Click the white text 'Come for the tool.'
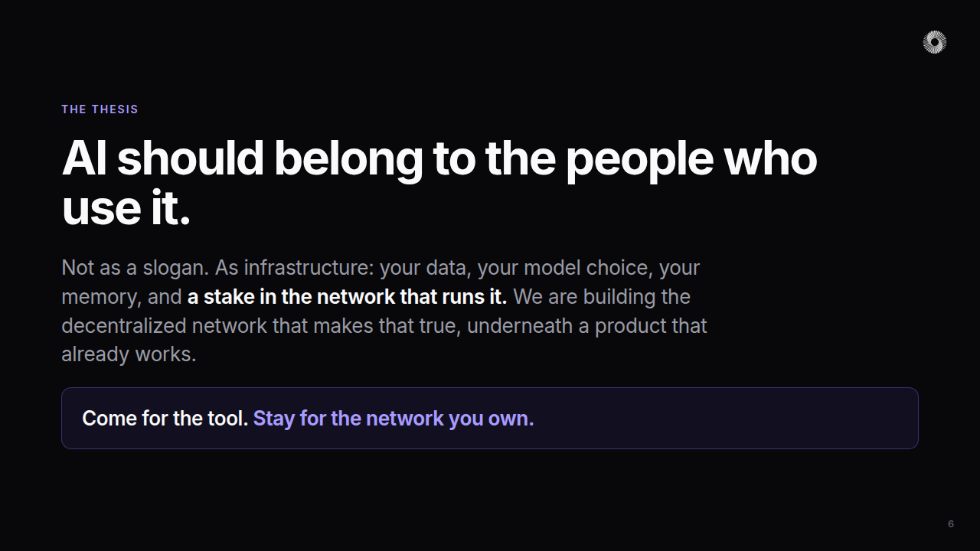 click(165, 419)
